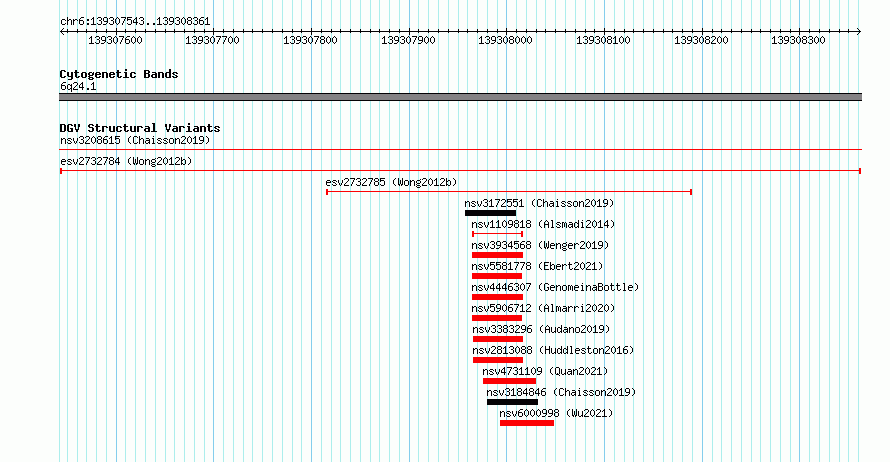Click the red span line of esv2732784
This screenshot has height=462, width=890.
click(461, 171)
